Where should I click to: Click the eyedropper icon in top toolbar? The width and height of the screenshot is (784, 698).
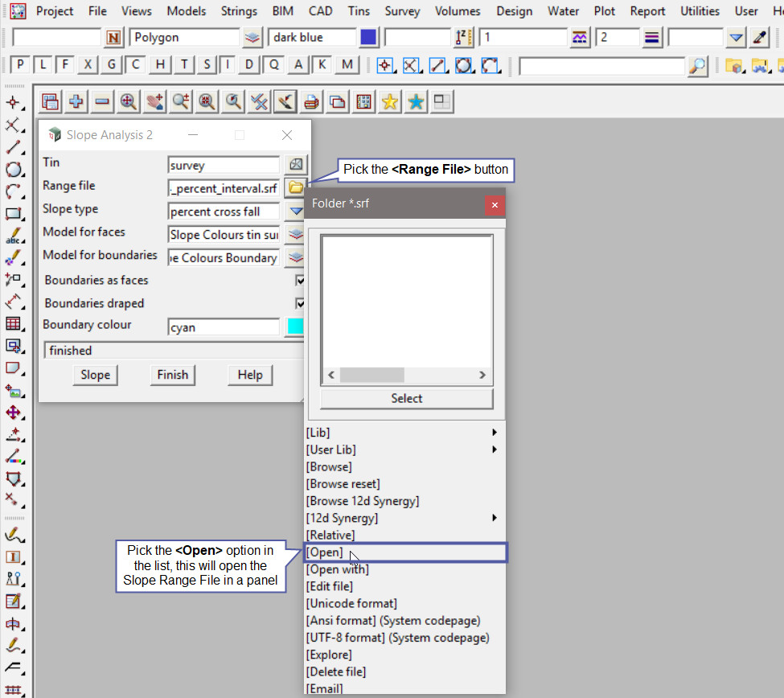pos(759,38)
